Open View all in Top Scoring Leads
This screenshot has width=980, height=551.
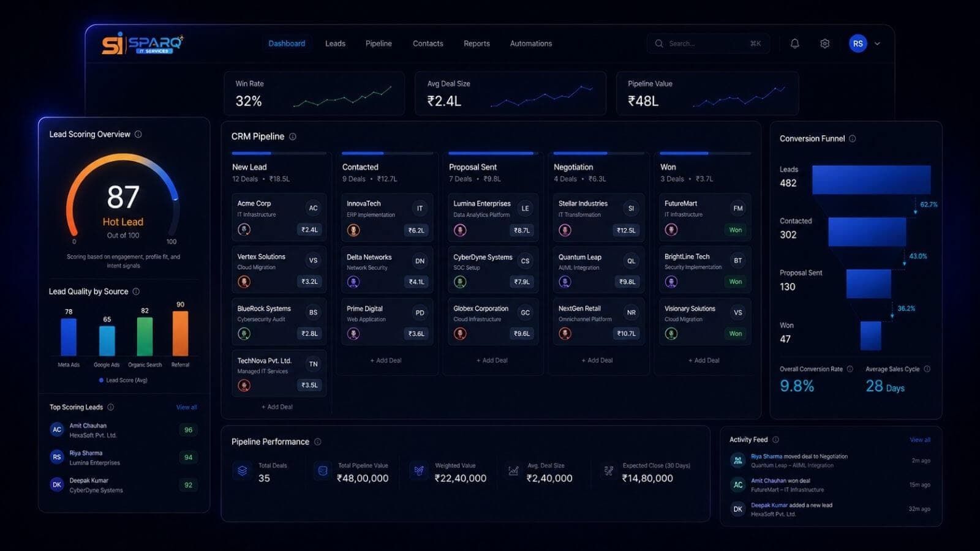tap(187, 407)
